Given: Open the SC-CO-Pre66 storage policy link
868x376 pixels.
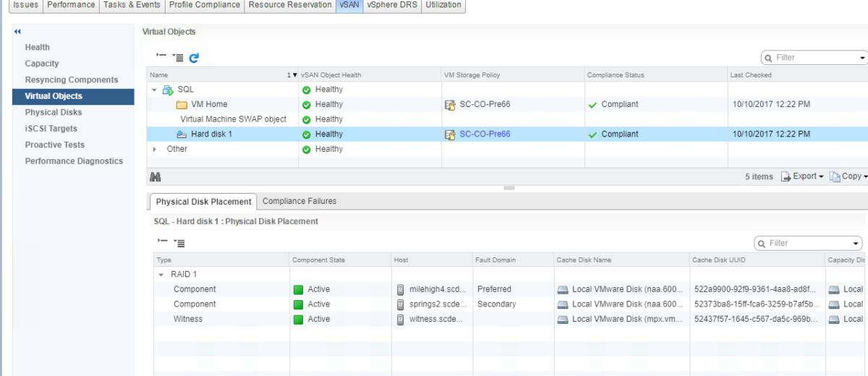Looking at the screenshot, I should 485,134.
